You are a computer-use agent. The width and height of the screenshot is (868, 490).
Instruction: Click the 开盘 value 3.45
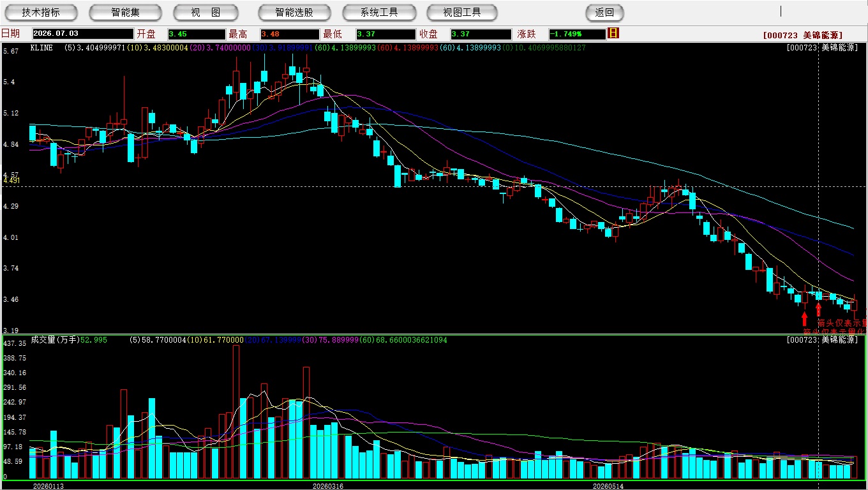[197, 34]
